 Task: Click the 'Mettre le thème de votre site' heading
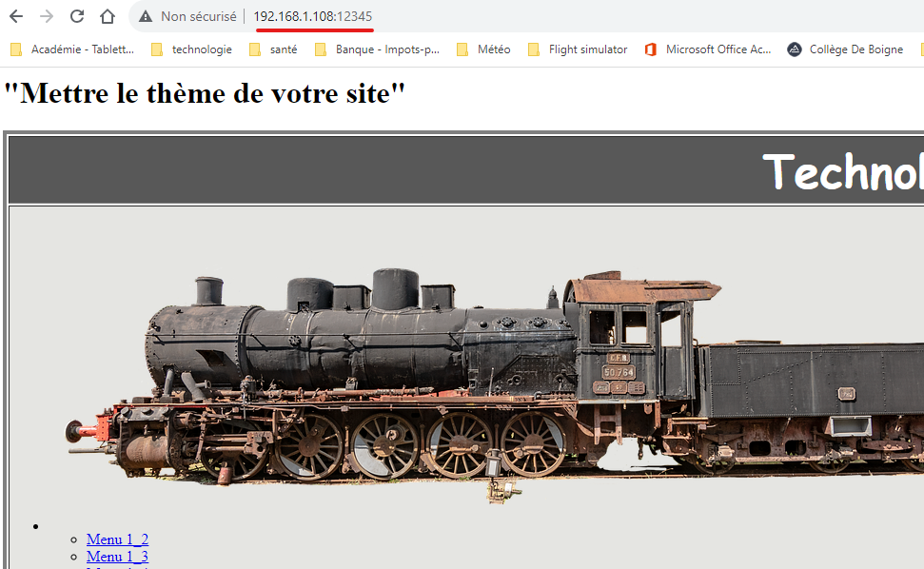tap(205, 94)
